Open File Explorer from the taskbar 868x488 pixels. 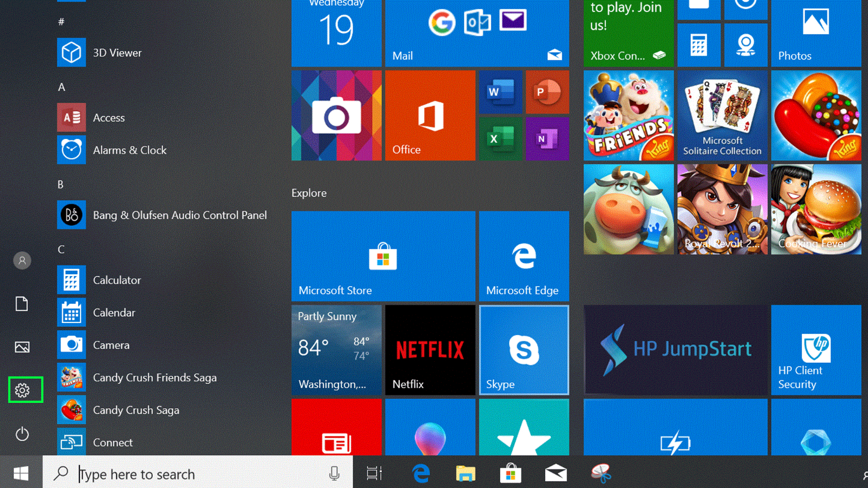(x=465, y=474)
